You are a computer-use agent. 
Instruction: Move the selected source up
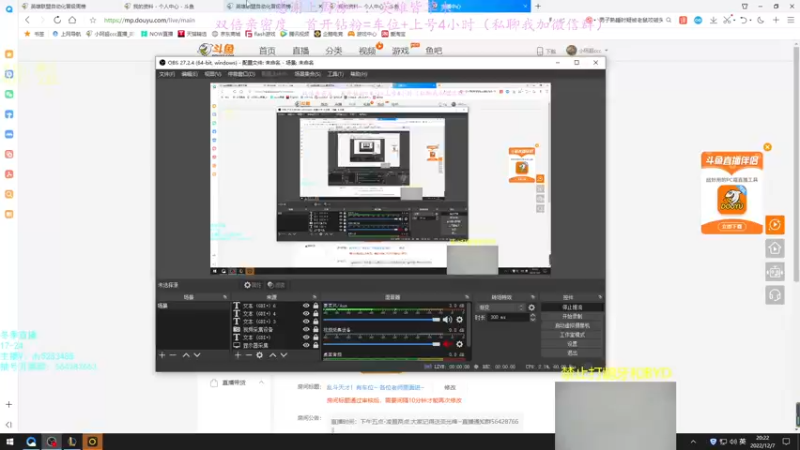coord(272,355)
